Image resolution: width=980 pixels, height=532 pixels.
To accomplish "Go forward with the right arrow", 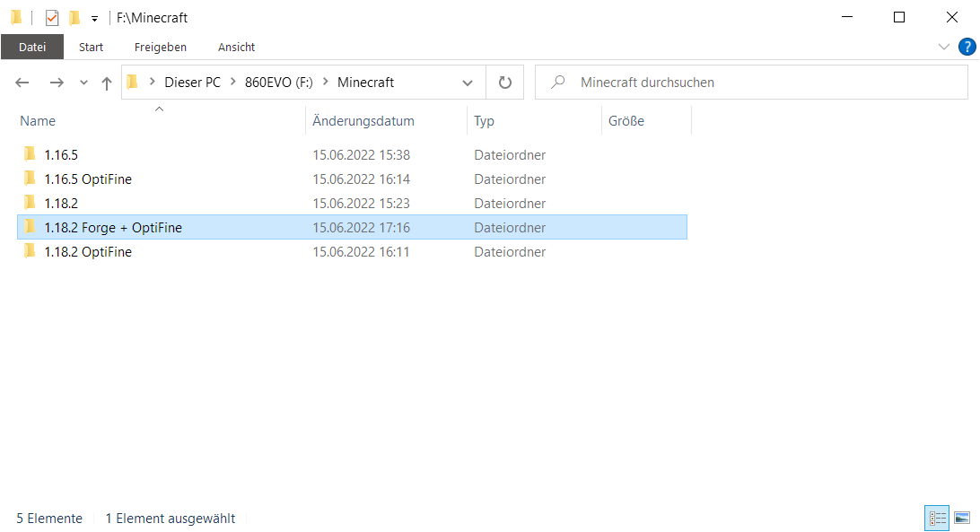I will pos(57,83).
